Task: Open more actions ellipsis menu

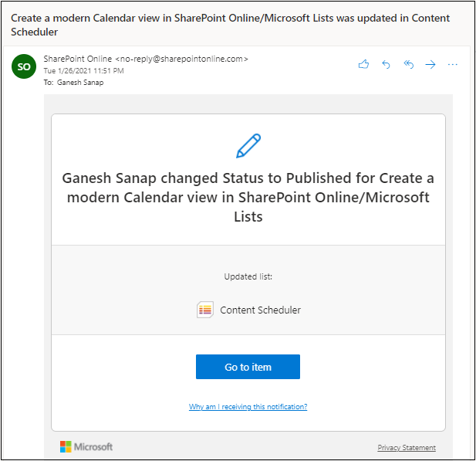Action: click(452, 64)
